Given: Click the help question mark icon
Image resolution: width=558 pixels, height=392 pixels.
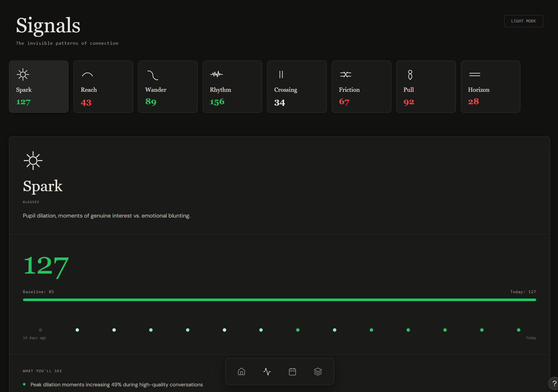Looking at the screenshot, I should coord(554,384).
